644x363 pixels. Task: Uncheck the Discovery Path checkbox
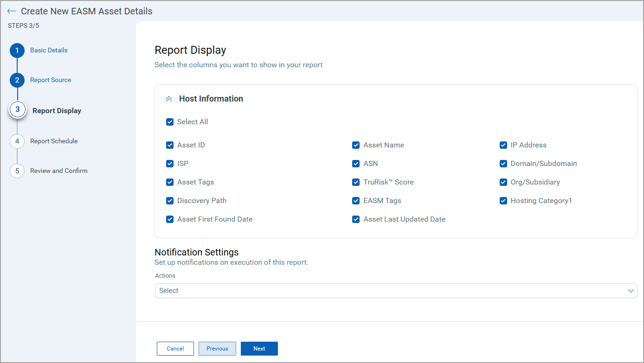click(x=170, y=201)
